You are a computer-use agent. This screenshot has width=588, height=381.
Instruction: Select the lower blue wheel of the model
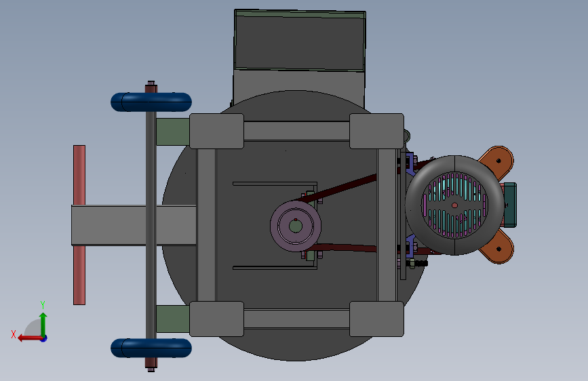pos(151,348)
